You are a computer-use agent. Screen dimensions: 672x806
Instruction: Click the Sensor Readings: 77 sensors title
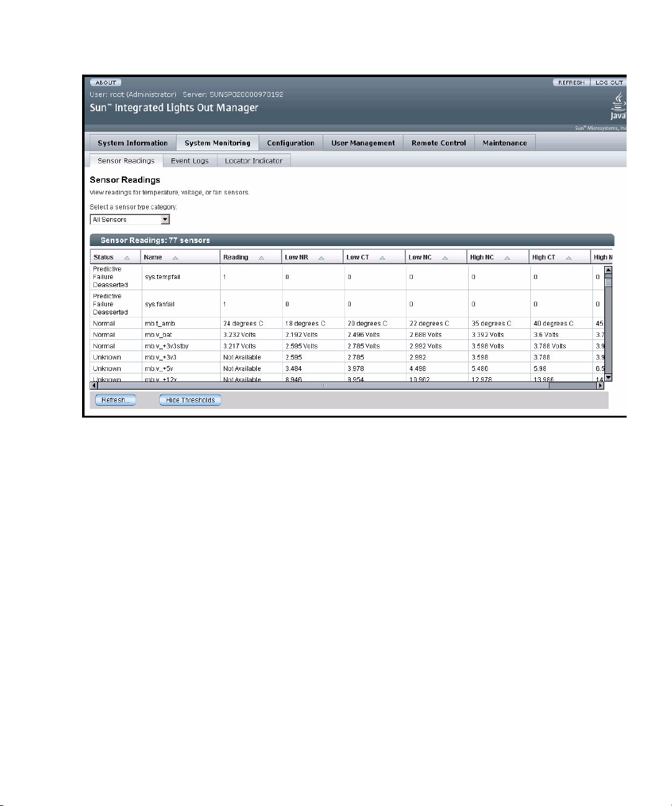point(155,240)
